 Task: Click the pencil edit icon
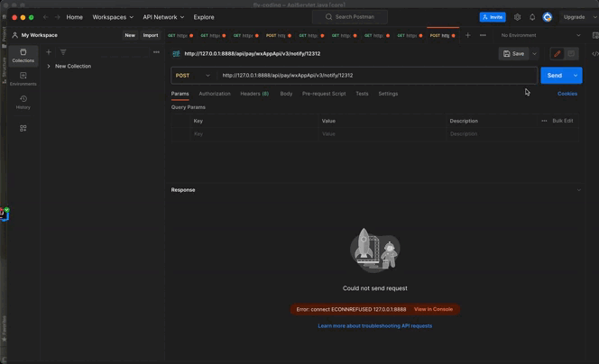(557, 54)
